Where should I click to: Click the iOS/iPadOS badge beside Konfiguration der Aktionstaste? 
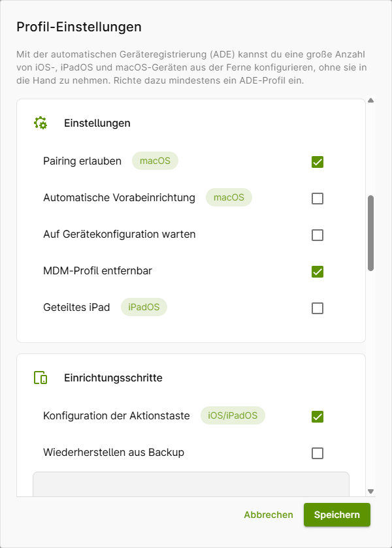[x=233, y=415]
